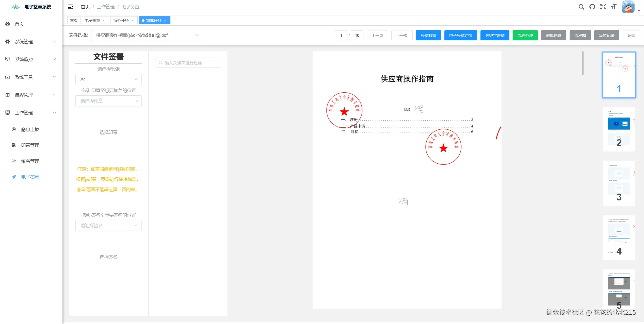This screenshot has width=644, height=324.
Task: Click the GitHub icon in header
Action: [x=592, y=7]
